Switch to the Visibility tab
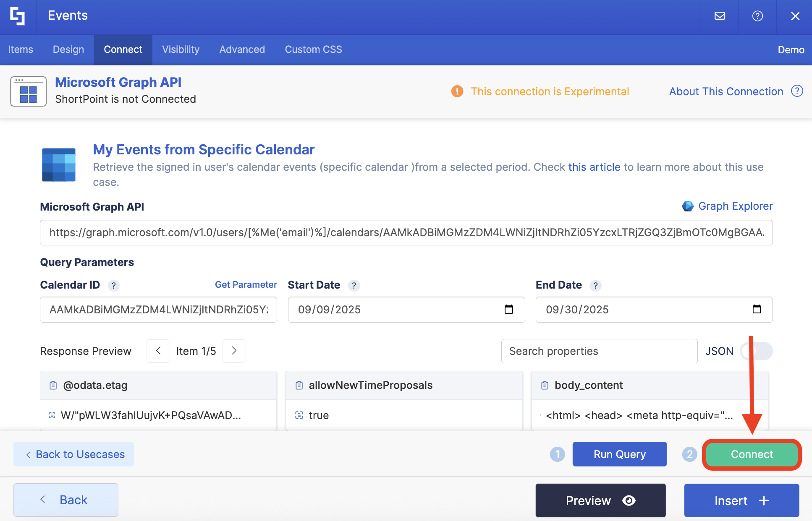Image resolution: width=812 pixels, height=521 pixels. 181,49
